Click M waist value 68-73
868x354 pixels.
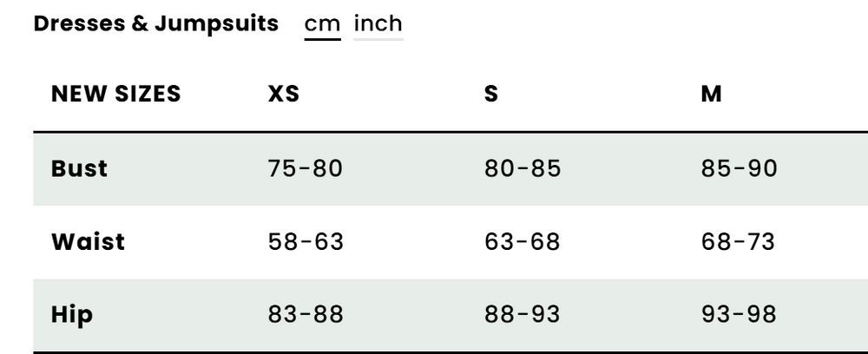tap(738, 241)
